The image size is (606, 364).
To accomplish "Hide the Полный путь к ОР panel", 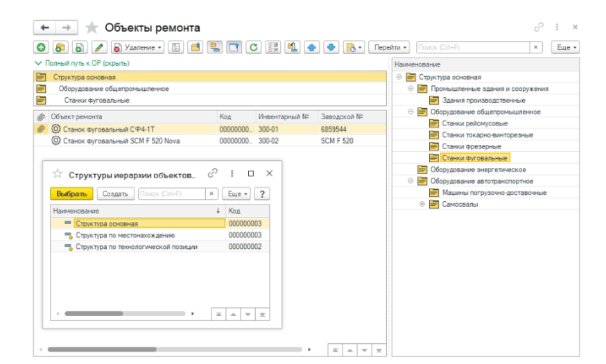I will tap(83, 63).
